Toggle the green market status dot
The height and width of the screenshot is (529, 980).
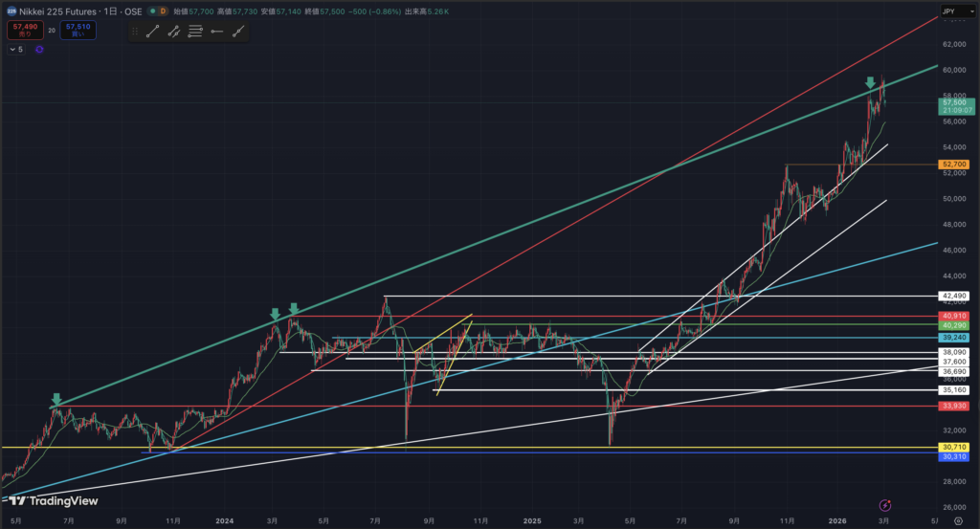pos(146,10)
